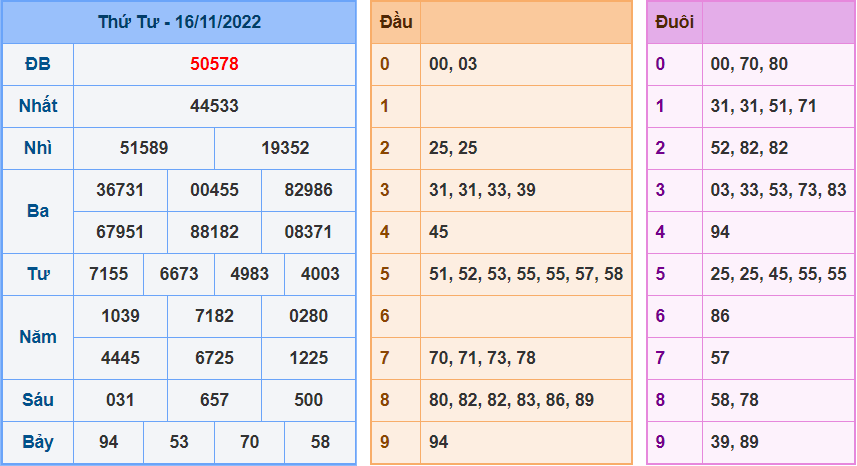The height and width of the screenshot is (466, 857).
Task: Click third prize number 82986
Action: [308, 190]
